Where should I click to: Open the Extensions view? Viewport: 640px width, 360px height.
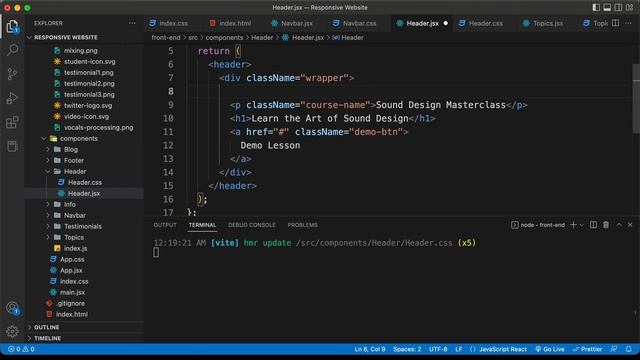(x=12, y=122)
